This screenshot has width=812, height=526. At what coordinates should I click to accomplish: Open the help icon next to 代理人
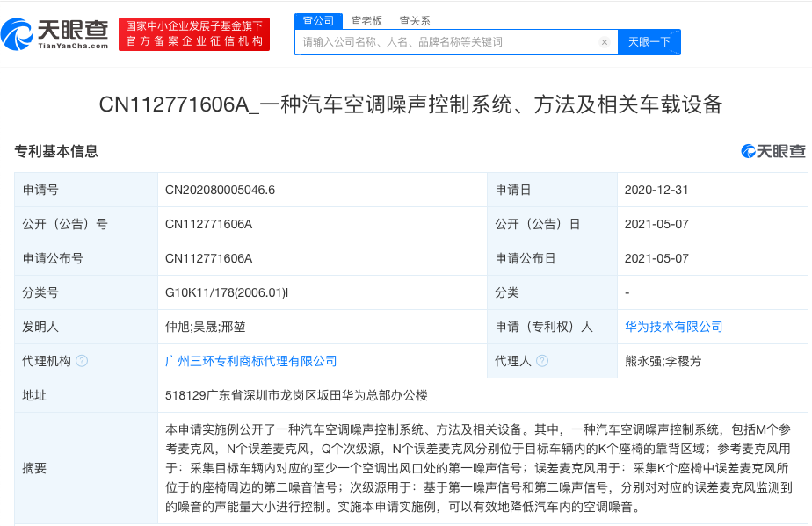pyautogui.click(x=542, y=361)
